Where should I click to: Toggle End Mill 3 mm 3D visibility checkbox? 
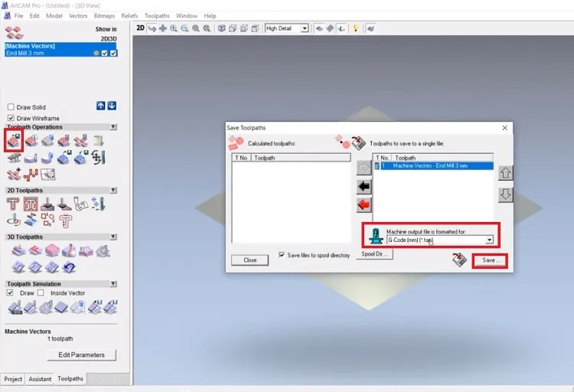tap(113, 53)
